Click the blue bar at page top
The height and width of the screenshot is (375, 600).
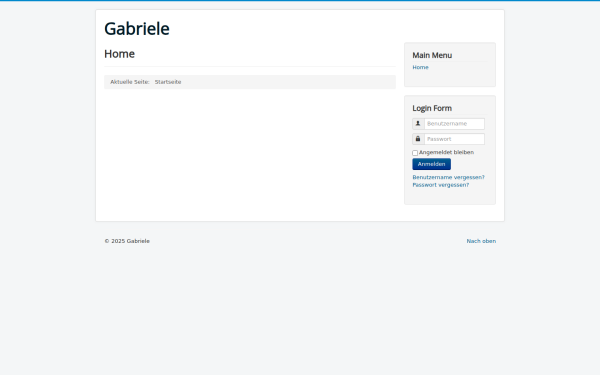point(300,0)
